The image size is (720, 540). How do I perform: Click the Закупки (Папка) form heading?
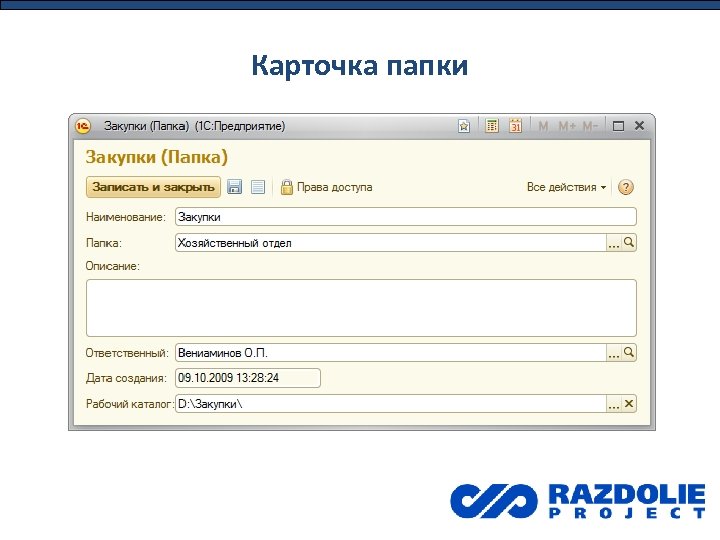(157, 157)
